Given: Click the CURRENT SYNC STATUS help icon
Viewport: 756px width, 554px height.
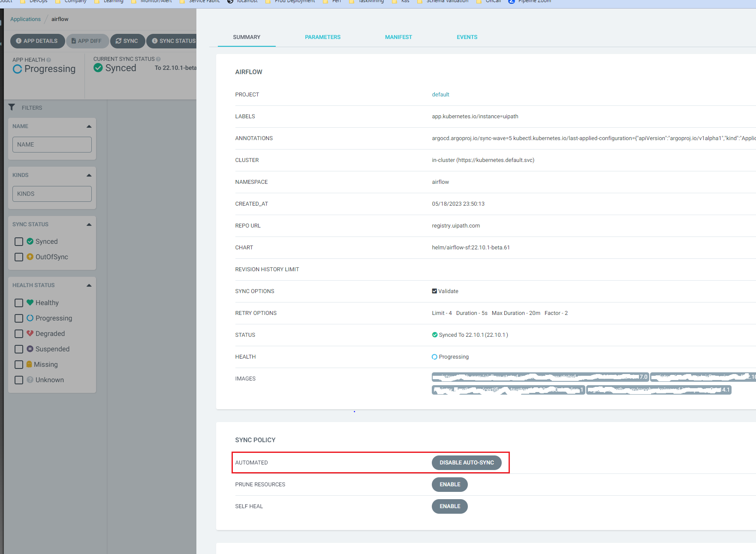Looking at the screenshot, I should (x=158, y=59).
